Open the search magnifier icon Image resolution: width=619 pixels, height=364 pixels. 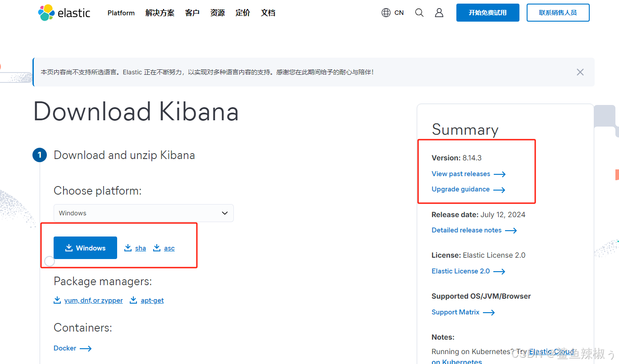pyautogui.click(x=419, y=13)
